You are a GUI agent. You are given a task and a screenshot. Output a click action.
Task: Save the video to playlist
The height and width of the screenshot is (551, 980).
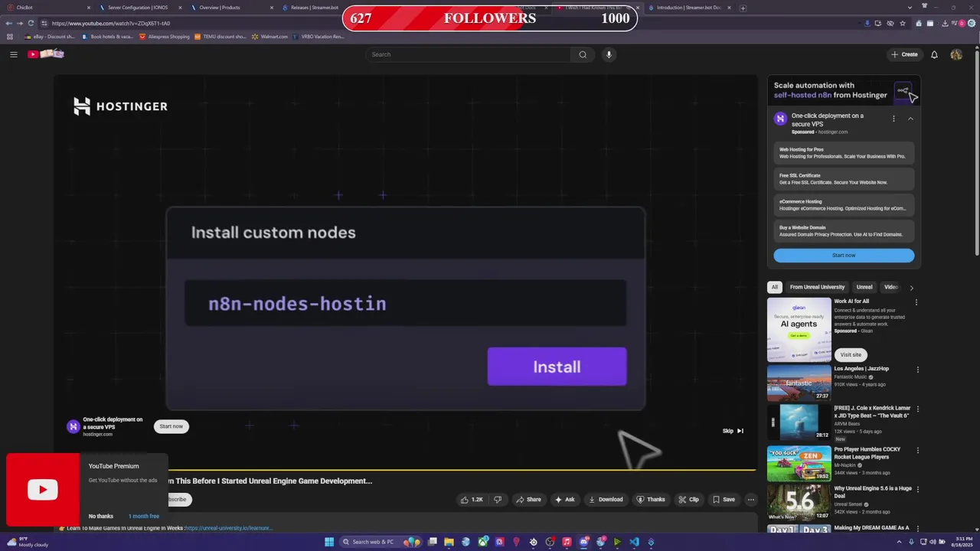724,500
